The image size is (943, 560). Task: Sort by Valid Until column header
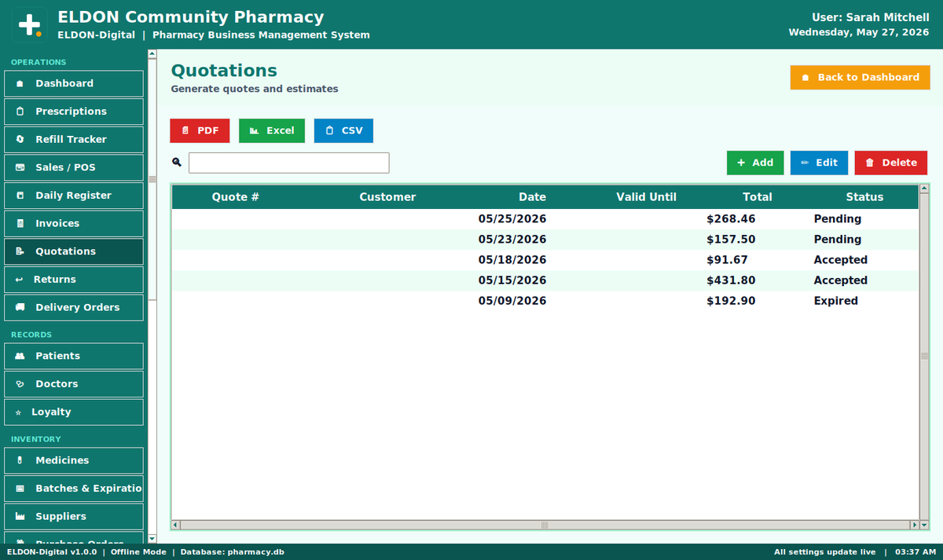click(x=646, y=197)
